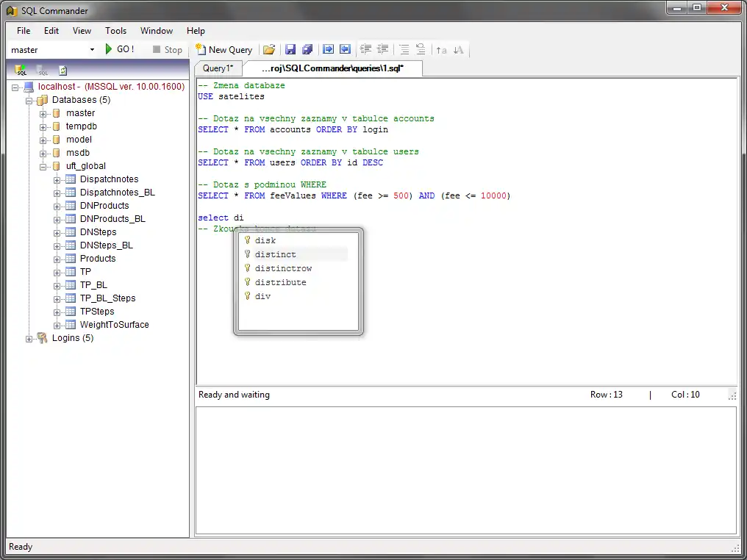Select the WeightToSurface table
The height and width of the screenshot is (560, 747).
114,325
